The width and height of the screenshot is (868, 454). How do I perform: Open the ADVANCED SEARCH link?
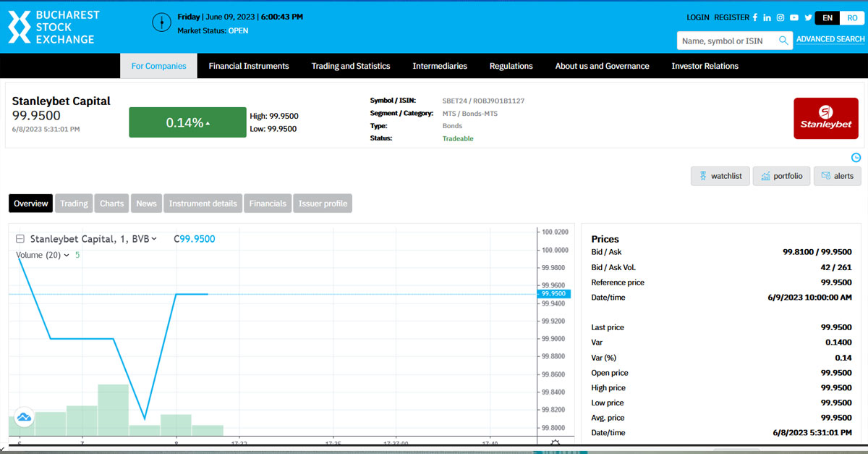tap(830, 39)
